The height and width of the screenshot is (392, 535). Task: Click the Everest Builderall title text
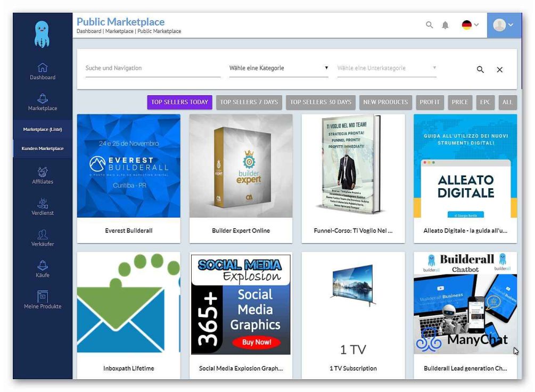pos(129,231)
